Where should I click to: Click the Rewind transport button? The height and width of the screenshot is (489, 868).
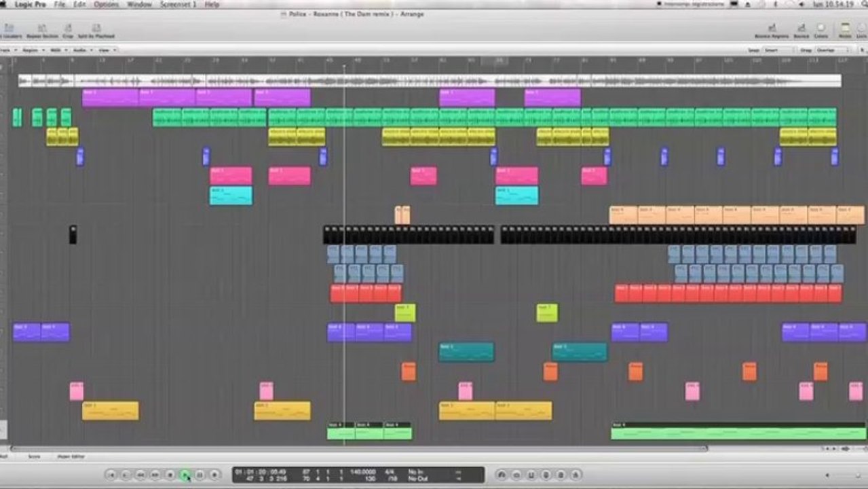pyautogui.click(x=140, y=475)
